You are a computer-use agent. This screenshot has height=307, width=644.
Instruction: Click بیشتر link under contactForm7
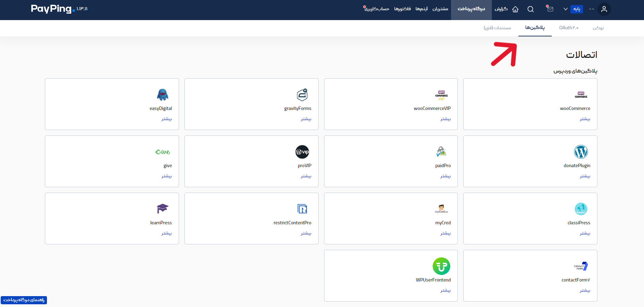click(585, 290)
